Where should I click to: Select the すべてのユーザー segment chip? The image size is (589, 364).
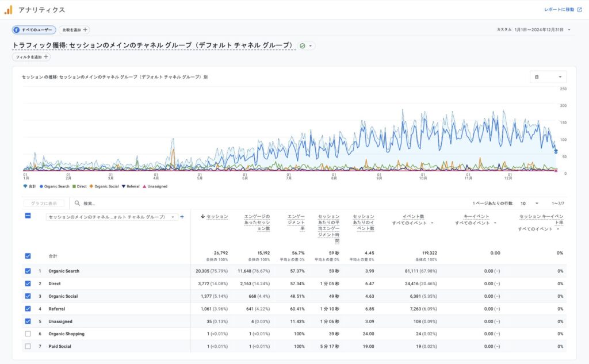click(34, 30)
